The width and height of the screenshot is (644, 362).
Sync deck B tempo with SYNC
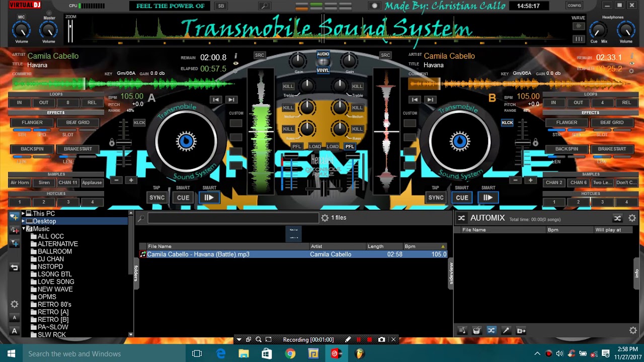pyautogui.click(x=436, y=198)
